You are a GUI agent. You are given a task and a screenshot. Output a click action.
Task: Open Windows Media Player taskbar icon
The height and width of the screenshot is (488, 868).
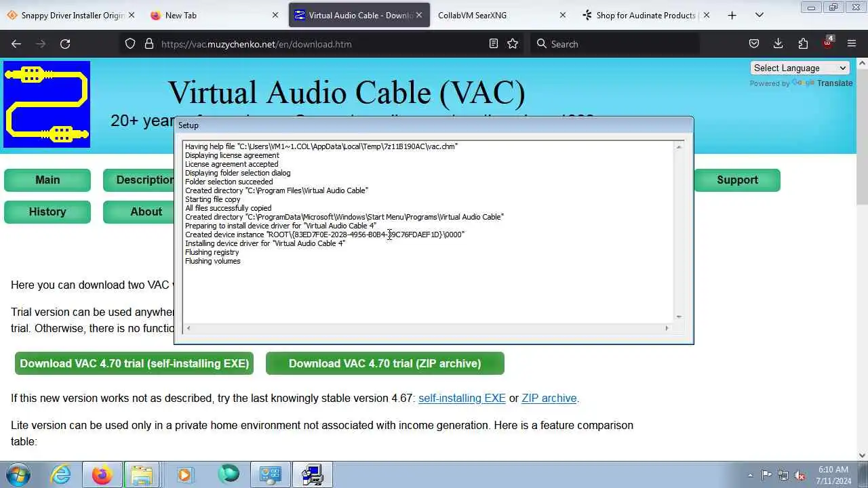(184, 474)
